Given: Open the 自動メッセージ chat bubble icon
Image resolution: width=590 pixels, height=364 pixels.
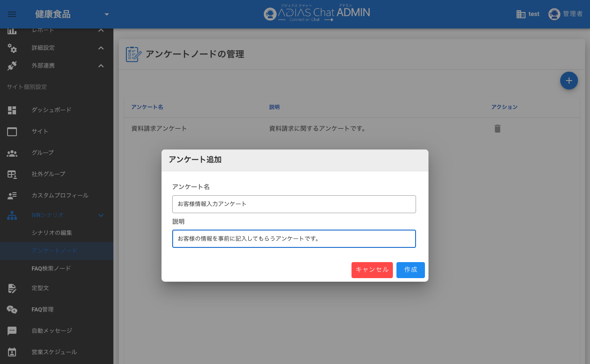Looking at the screenshot, I should 12,331.
